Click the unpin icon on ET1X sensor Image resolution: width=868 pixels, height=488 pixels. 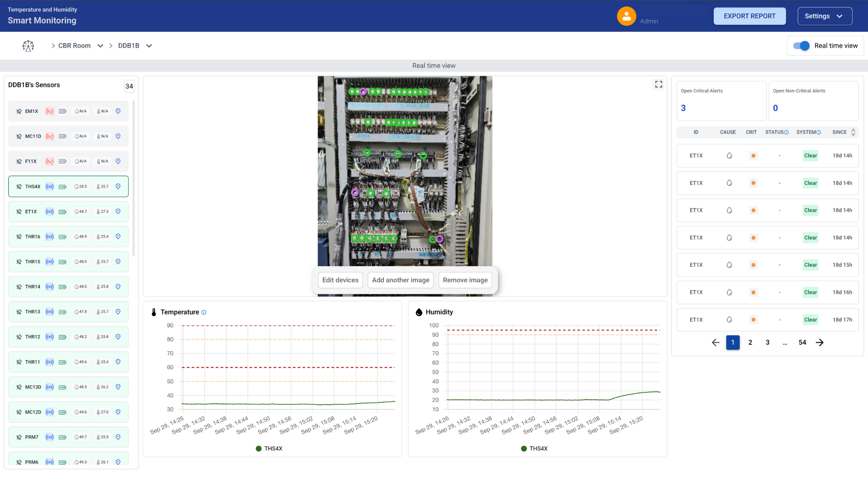point(19,211)
